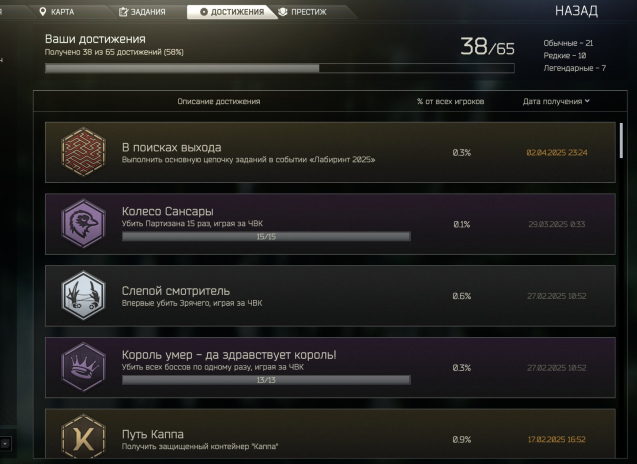This screenshot has height=464, width=637.
Task: Sort by Дата получения dropdown arrow
Action: [x=587, y=101]
